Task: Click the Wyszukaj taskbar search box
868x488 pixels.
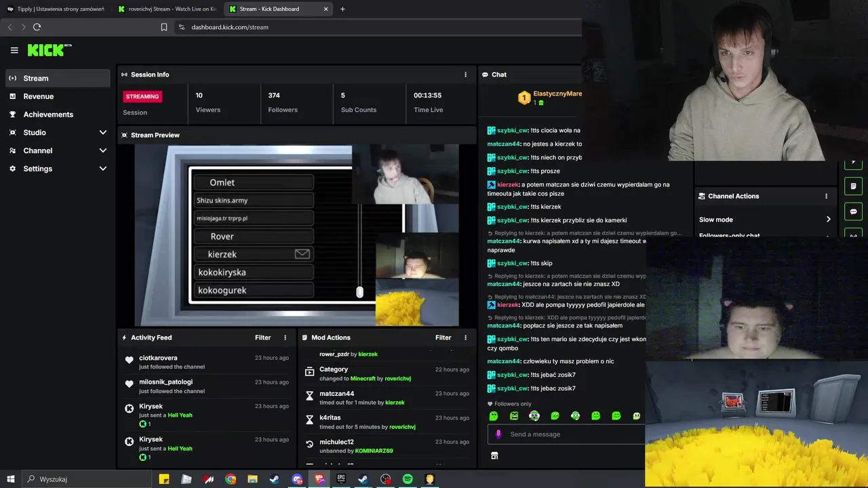Action: click(x=87, y=479)
